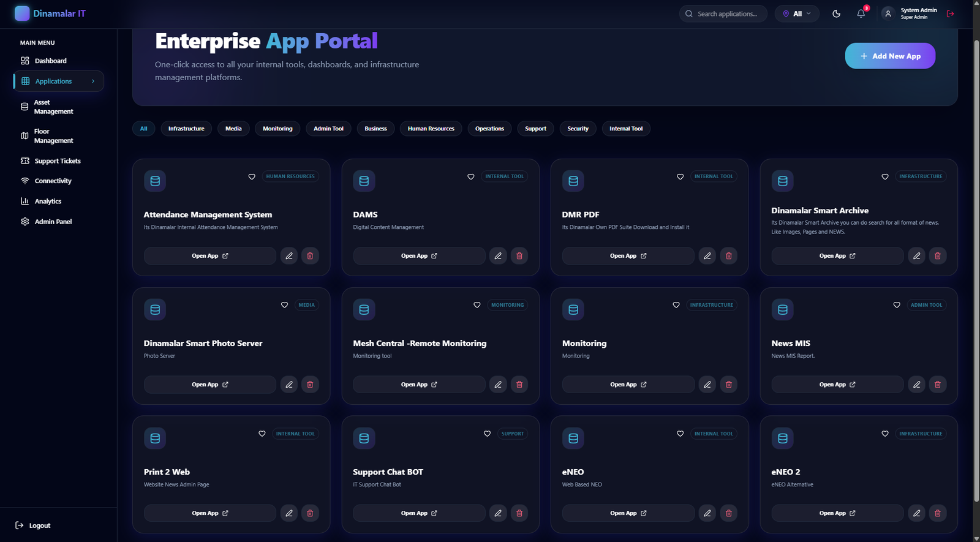Click the INFRASTRUCTURE tag on eNEO 2
This screenshot has height=542, width=980.
coord(921,434)
